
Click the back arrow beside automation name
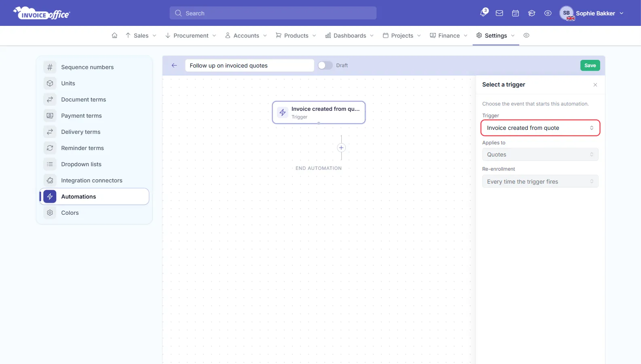tap(174, 65)
